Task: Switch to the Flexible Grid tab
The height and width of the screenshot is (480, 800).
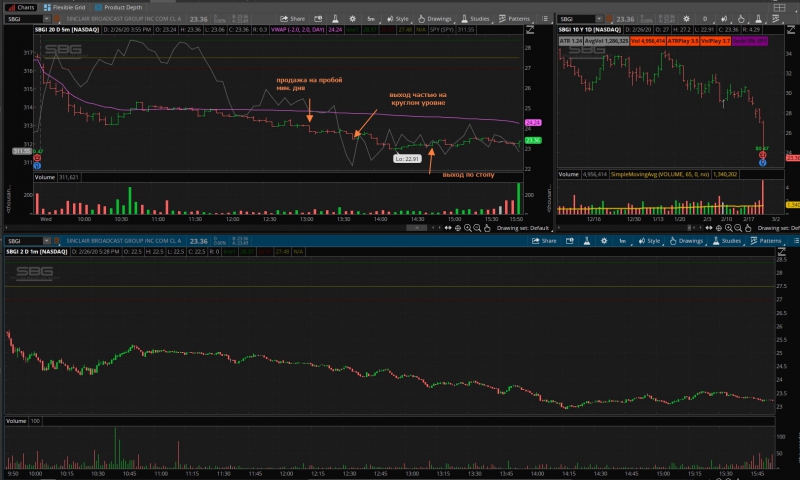Action: coord(65,7)
